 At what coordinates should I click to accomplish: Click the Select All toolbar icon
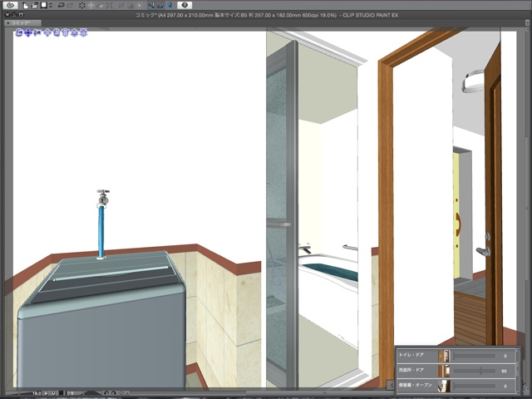121,6
